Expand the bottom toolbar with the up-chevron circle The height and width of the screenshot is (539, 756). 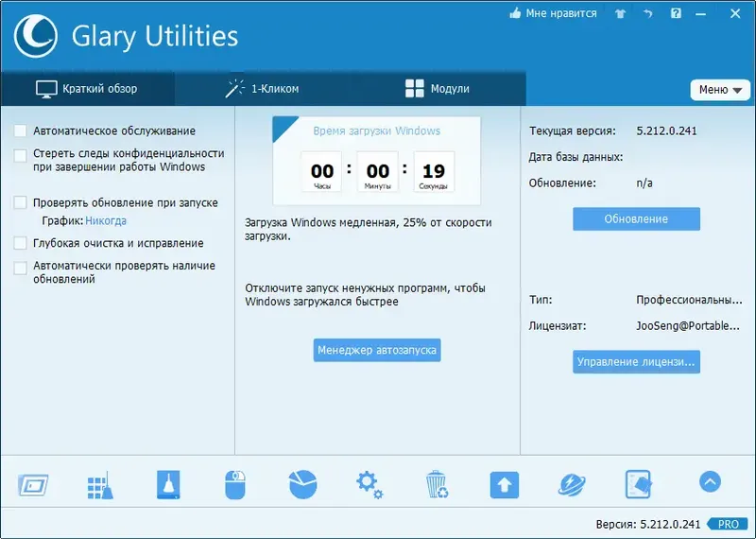(x=710, y=481)
